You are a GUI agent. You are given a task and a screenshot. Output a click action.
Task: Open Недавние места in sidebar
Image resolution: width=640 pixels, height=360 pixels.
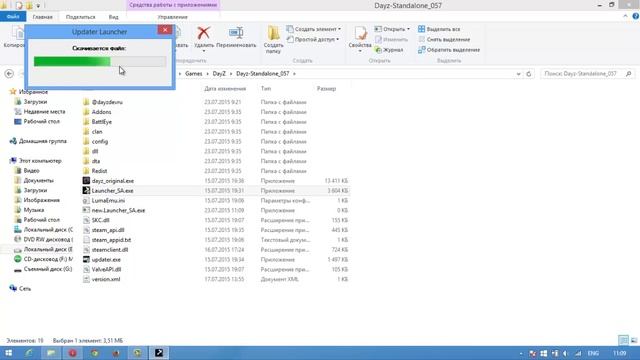44,111
